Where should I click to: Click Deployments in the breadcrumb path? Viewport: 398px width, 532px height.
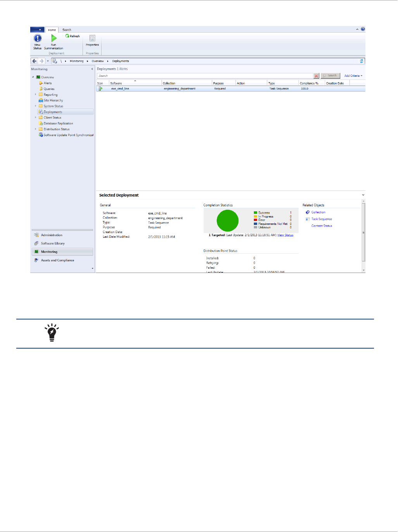tap(121, 61)
